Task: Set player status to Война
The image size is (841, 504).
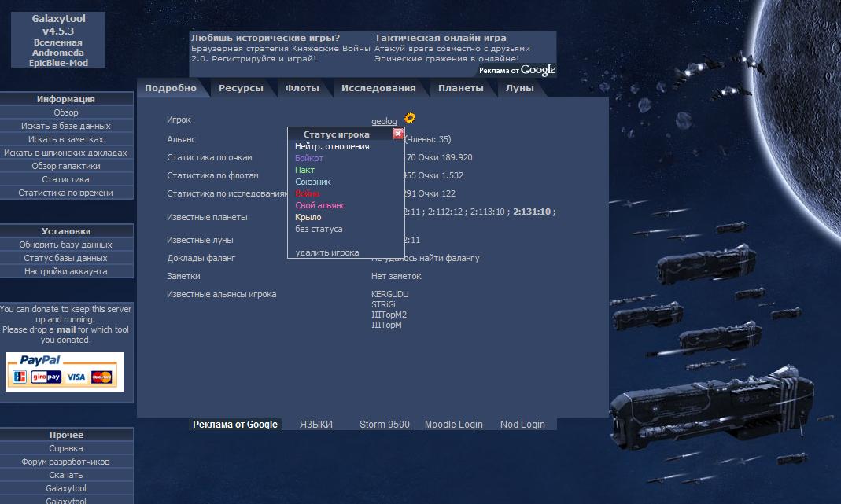Action: click(x=307, y=193)
